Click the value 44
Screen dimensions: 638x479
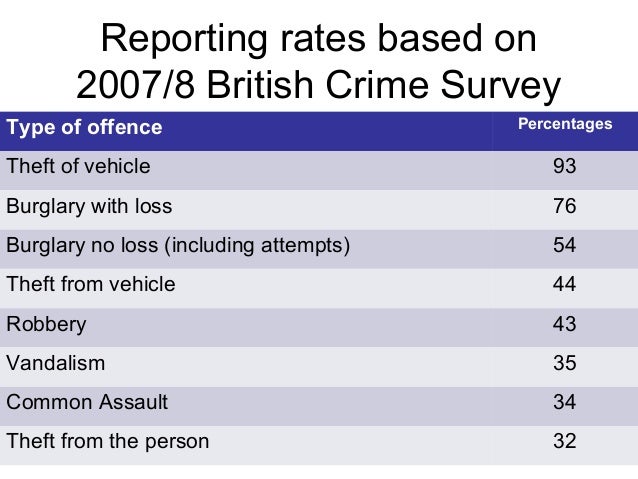pyautogui.click(x=564, y=284)
